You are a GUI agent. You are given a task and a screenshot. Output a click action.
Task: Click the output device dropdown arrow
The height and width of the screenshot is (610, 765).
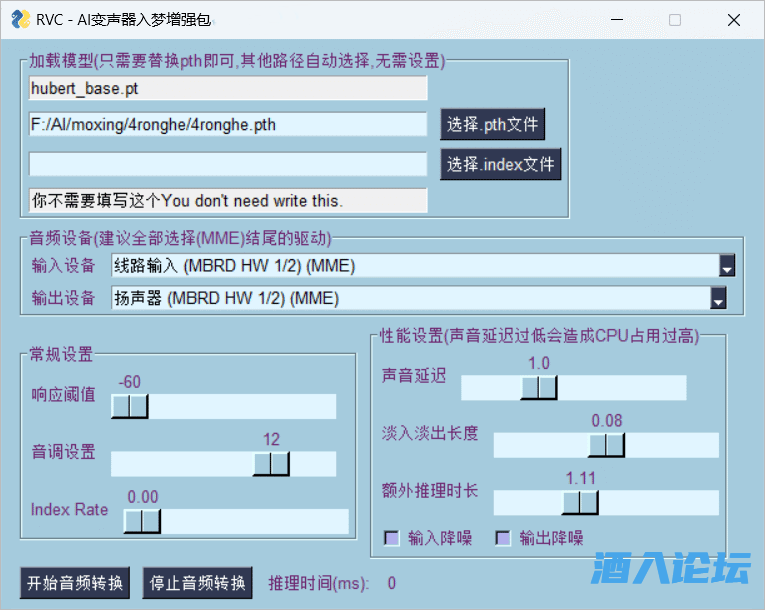(718, 298)
